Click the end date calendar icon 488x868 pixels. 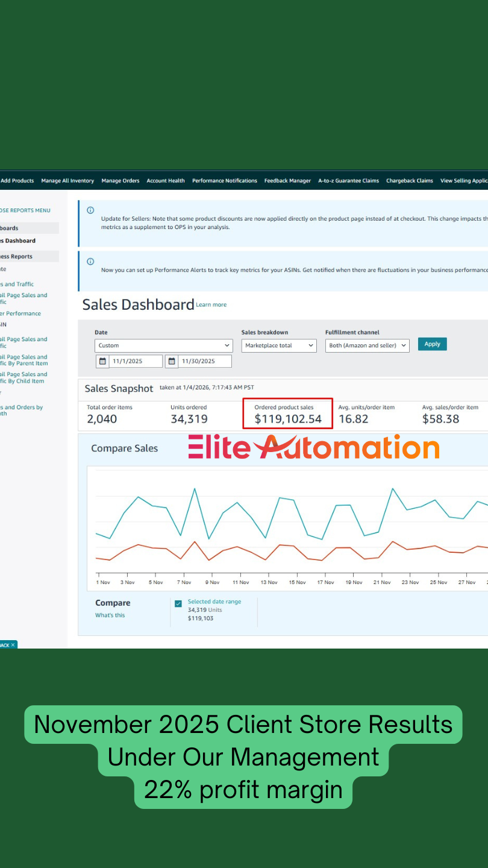pyautogui.click(x=172, y=362)
